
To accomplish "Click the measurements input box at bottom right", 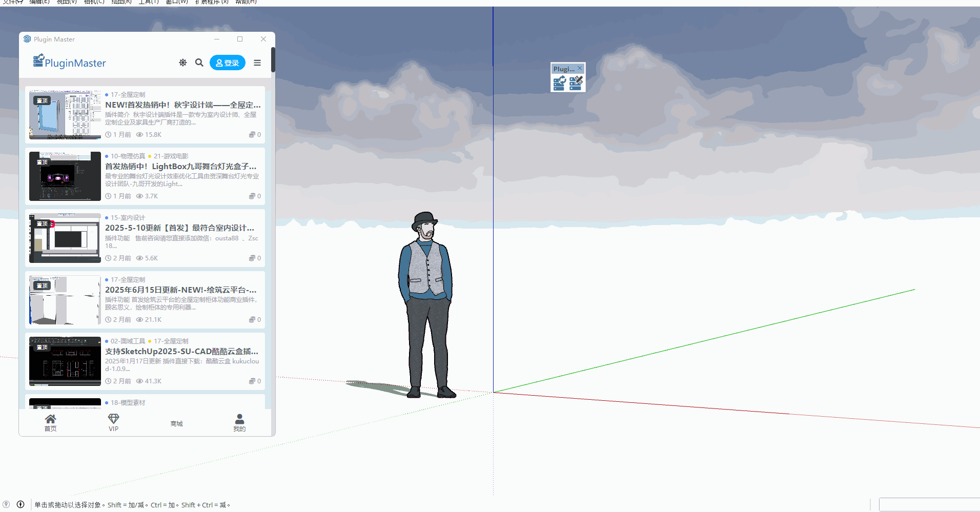I will tap(929, 504).
